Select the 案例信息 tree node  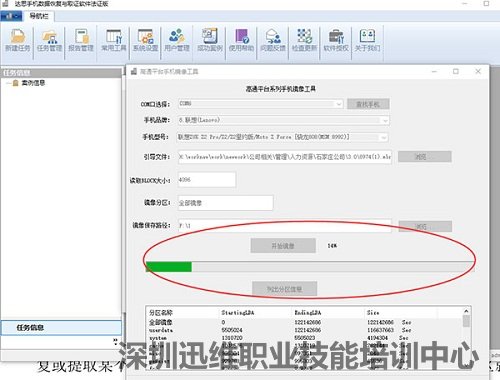(33, 83)
